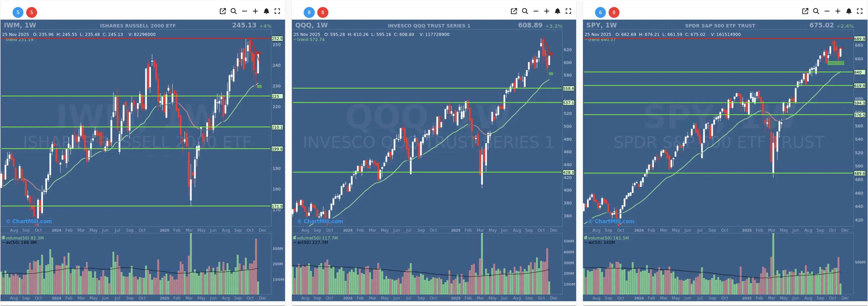868x306 pixels.
Task: Expand the IWM chart to fullscreen
Action: (278, 11)
